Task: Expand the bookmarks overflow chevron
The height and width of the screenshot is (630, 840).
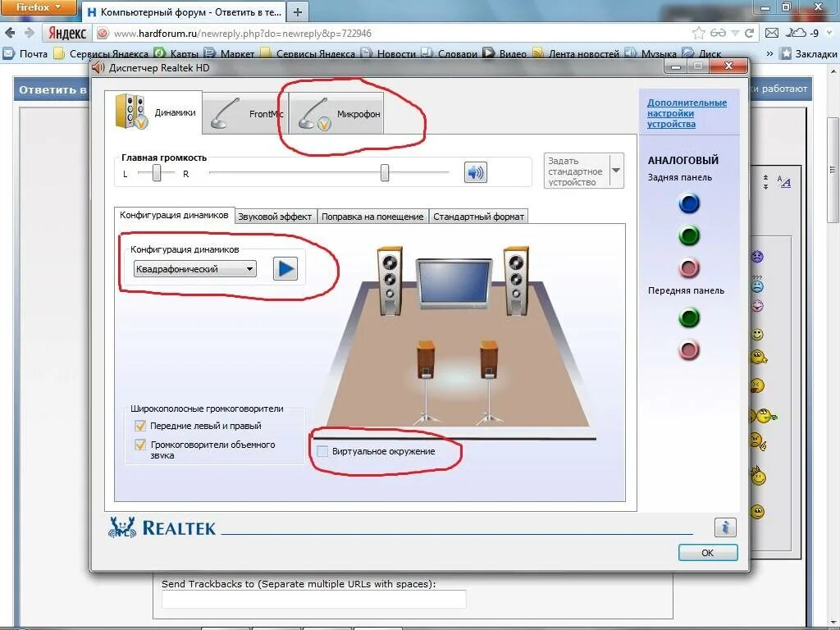Action: 769,53
